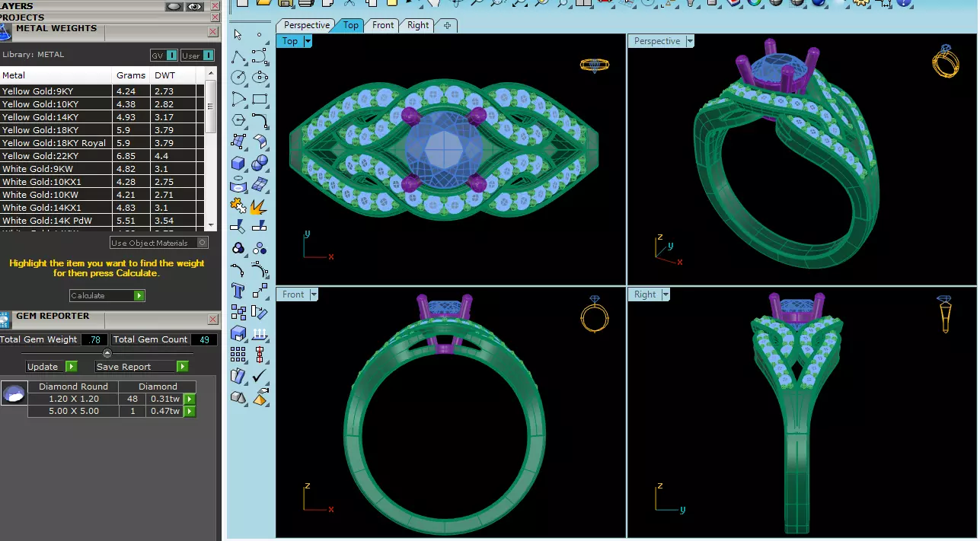This screenshot has height=541, width=980.
Task: Open the rectangular array grid tool
Action: coord(238,355)
